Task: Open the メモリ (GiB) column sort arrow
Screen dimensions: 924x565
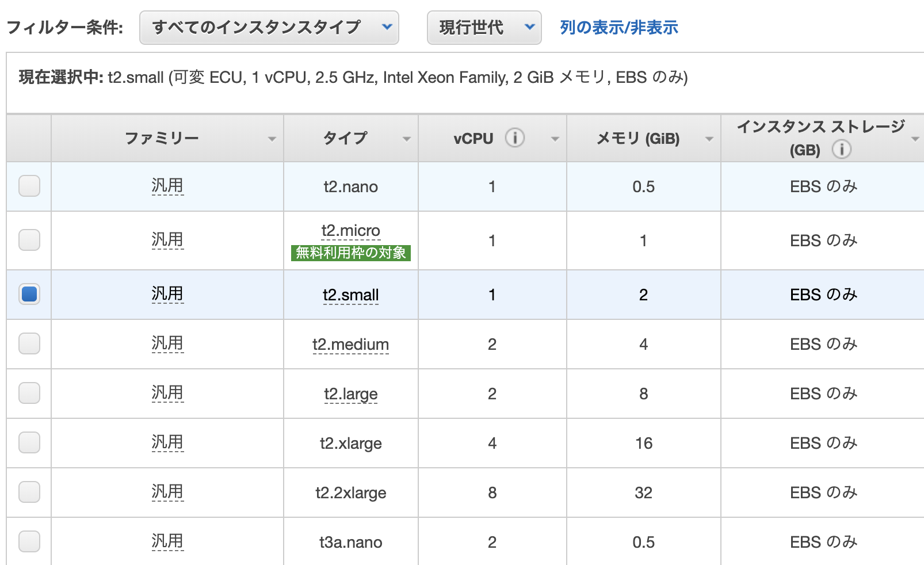Action: coord(709,139)
